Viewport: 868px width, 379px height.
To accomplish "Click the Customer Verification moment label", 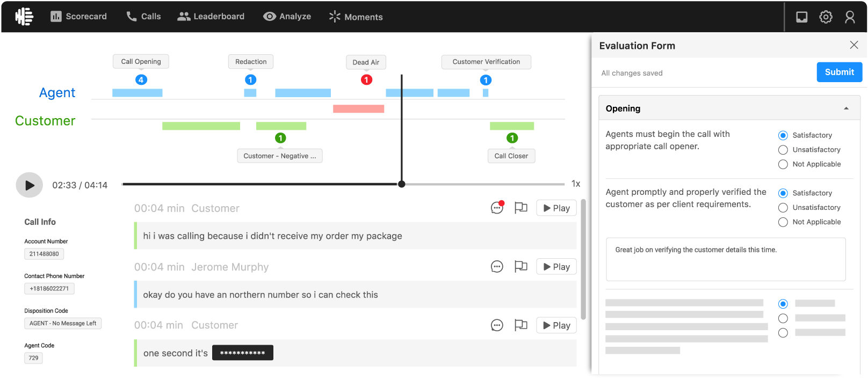I will pyautogui.click(x=486, y=62).
